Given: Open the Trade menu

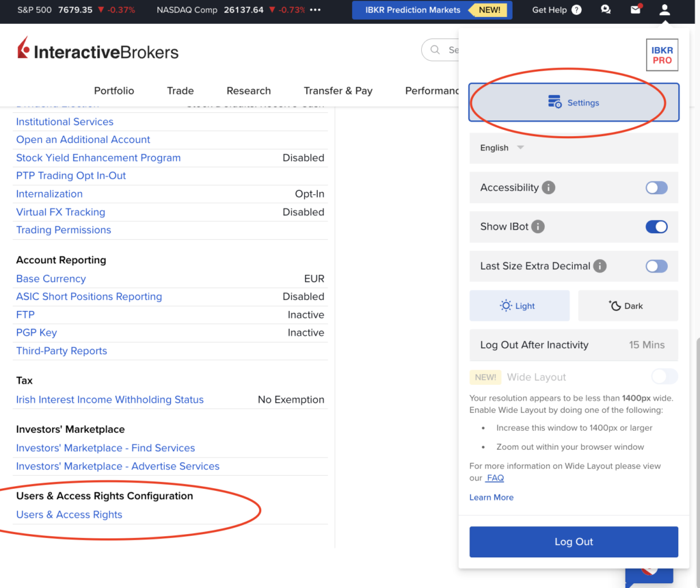Looking at the screenshot, I should click(180, 91).
